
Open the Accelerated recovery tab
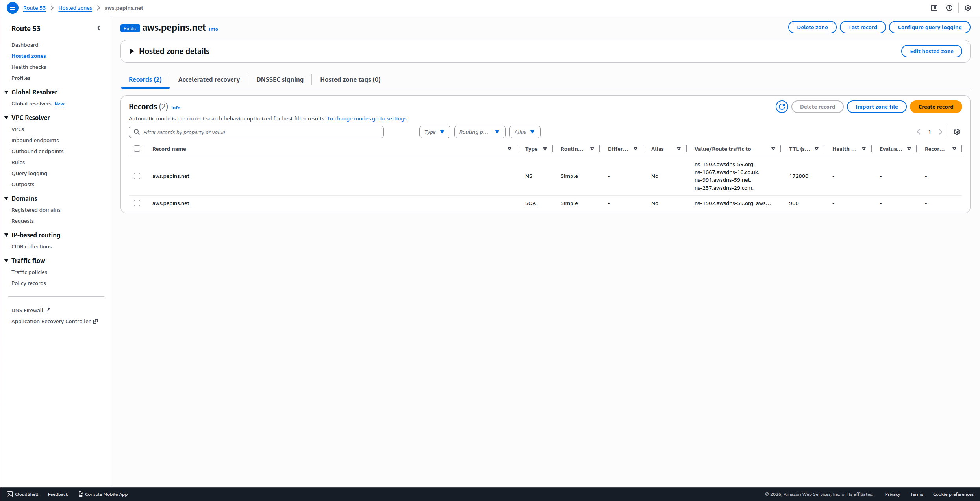click(x=209, y=79)
